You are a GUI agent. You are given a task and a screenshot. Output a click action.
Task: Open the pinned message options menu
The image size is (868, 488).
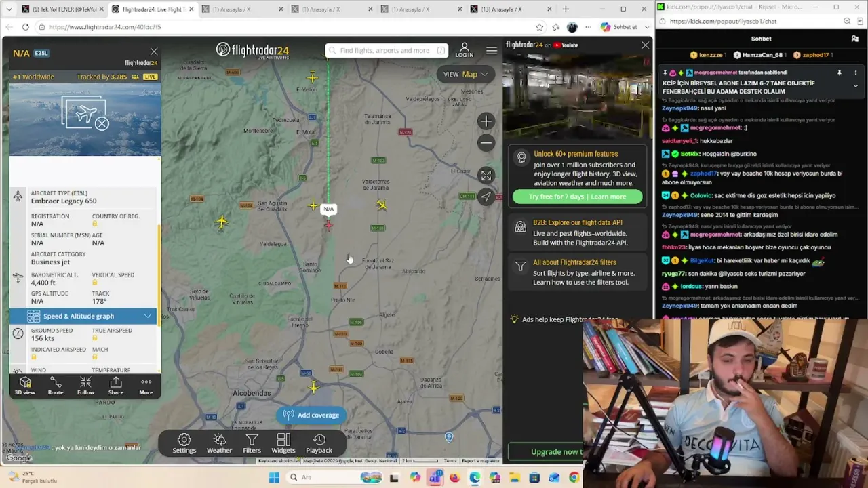pos(855,73)
